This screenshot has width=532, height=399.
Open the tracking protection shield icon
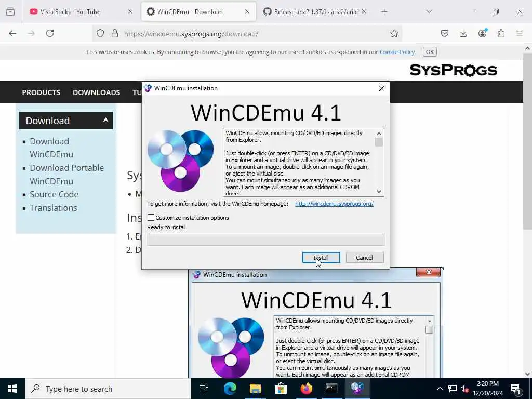point(100,33)
